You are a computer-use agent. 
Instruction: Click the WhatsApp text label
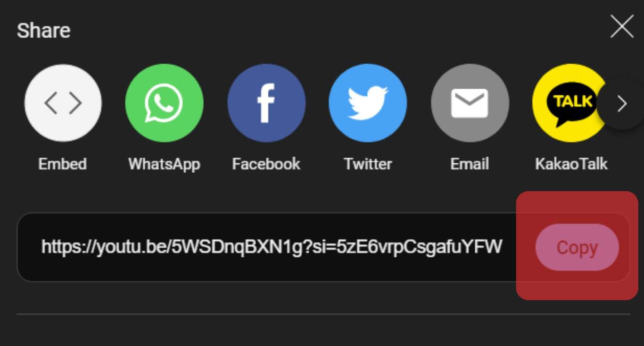tap(164, 164)
